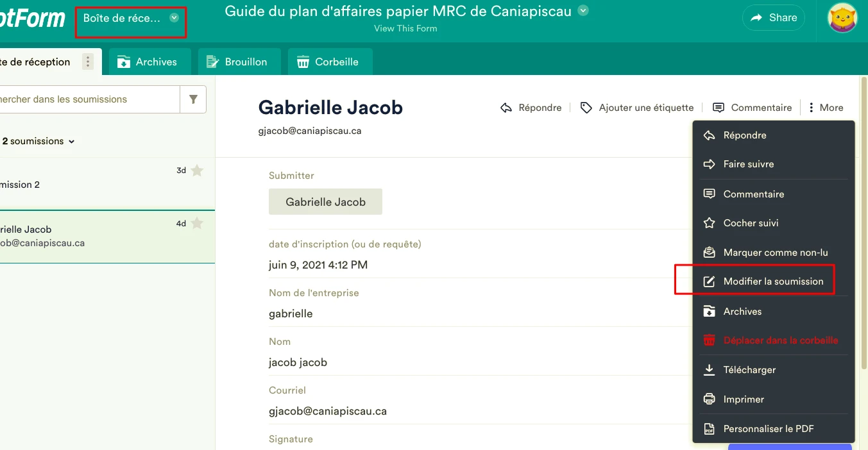Click the Share button
868x450 pixels.
pos(773,18)
